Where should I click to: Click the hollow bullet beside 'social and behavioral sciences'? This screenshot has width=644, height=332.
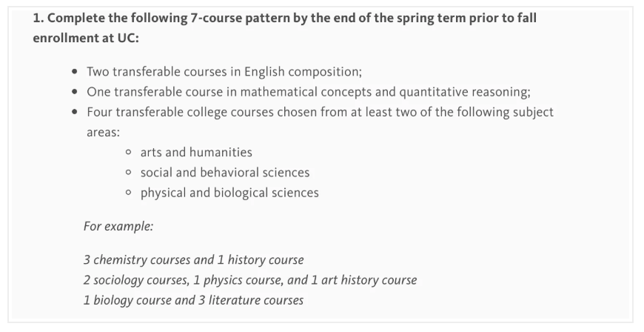tap(129, 173)
